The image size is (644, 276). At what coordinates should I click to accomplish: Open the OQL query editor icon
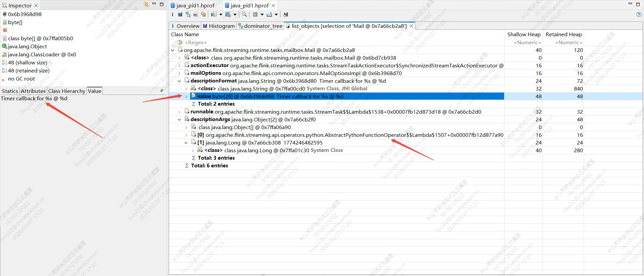click(x=196, y=14)
